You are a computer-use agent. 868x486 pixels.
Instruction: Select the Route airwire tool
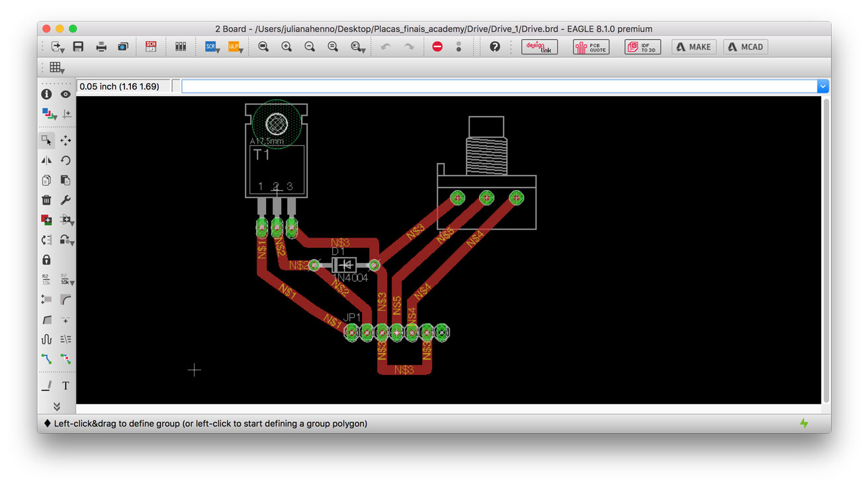[x=46, y=359]
